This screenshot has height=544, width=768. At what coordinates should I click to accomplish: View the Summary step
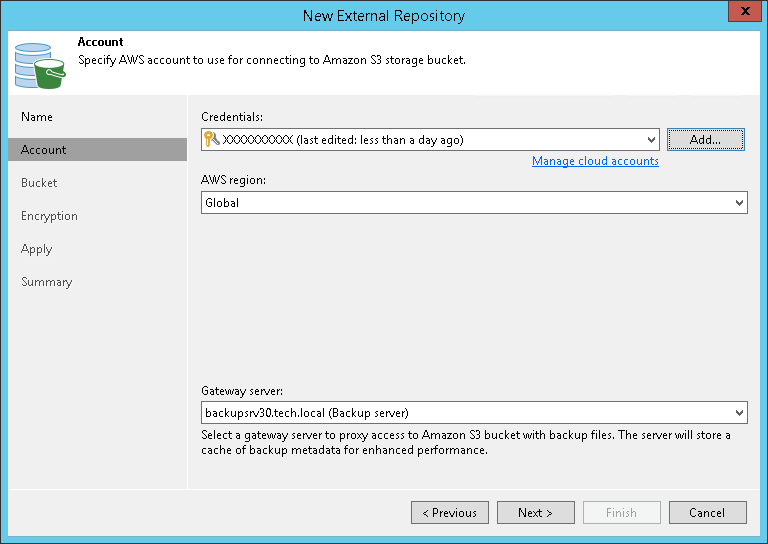(x=46, y=282)
